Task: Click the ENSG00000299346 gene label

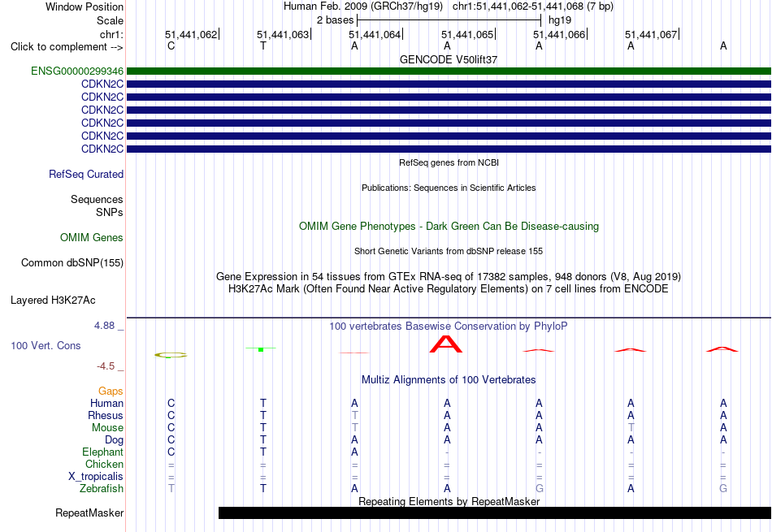Action: 77,71
